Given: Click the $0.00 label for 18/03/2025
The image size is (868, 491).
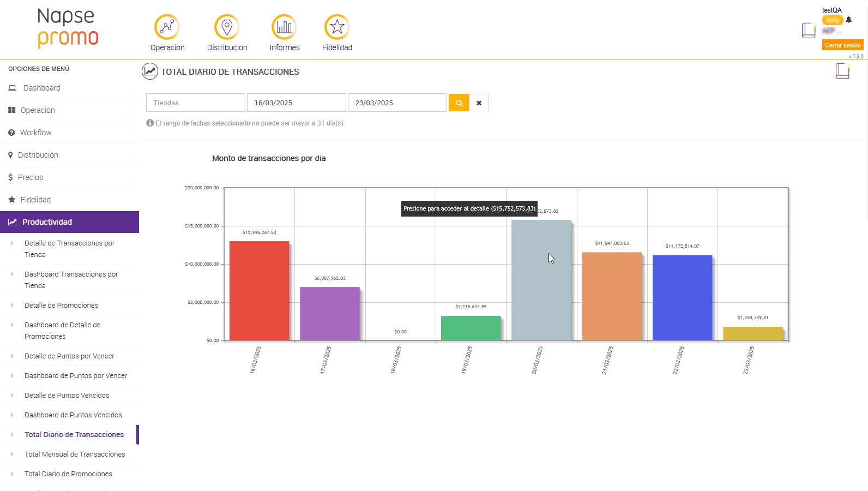Looking at the screenshot, I should 401,332.
